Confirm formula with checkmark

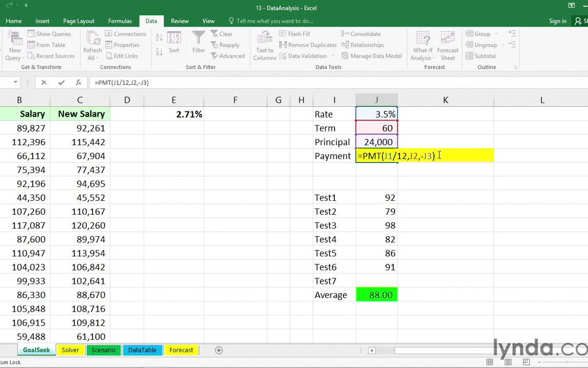click(x=61, y=83)
